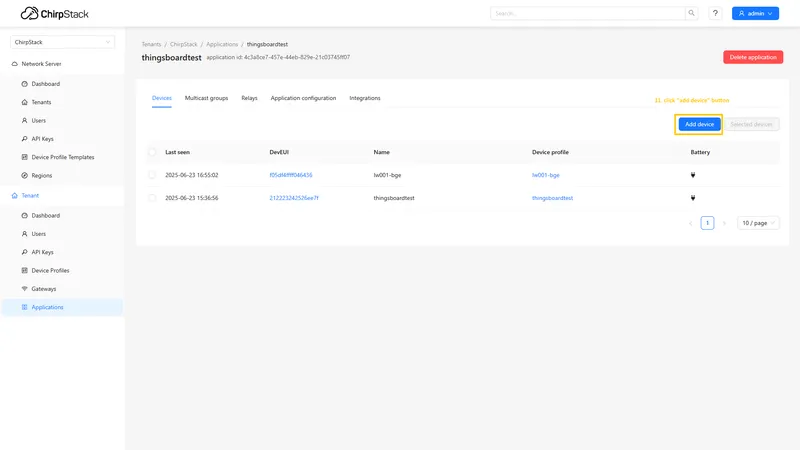
Task: Open the Application configuration tab
Action: 303,98
